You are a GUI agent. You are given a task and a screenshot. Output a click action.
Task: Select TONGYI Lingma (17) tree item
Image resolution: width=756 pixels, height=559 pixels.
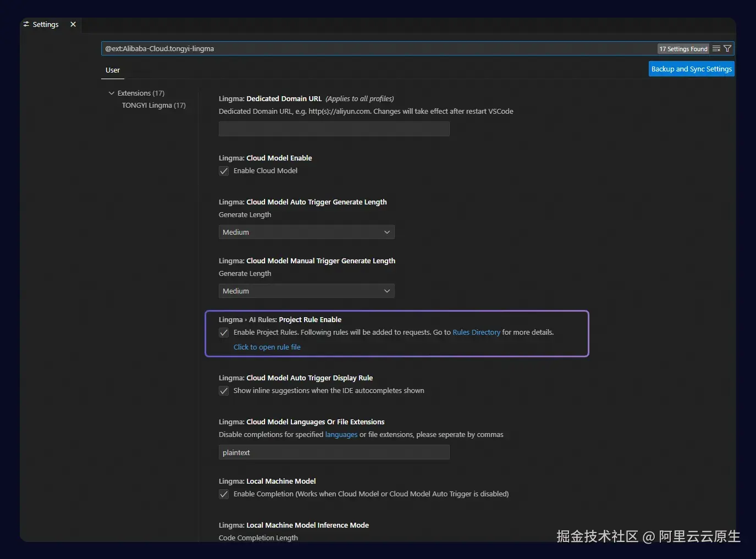154,106
